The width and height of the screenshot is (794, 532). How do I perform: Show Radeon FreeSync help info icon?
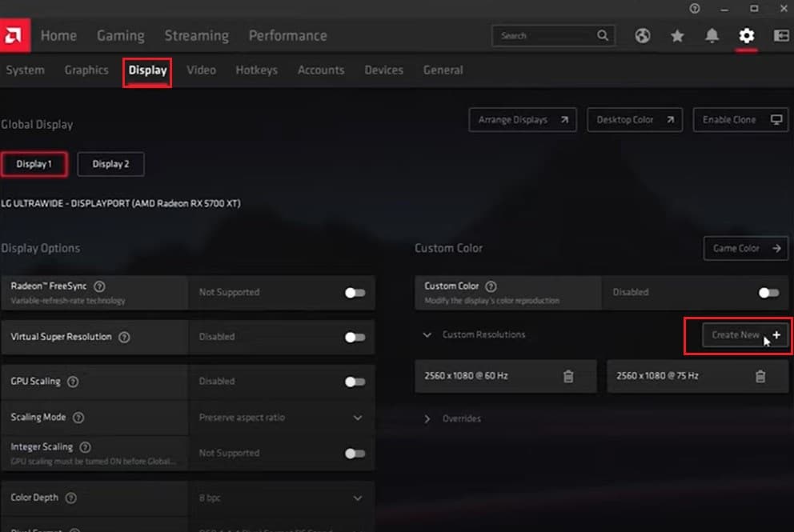[100, 286]
